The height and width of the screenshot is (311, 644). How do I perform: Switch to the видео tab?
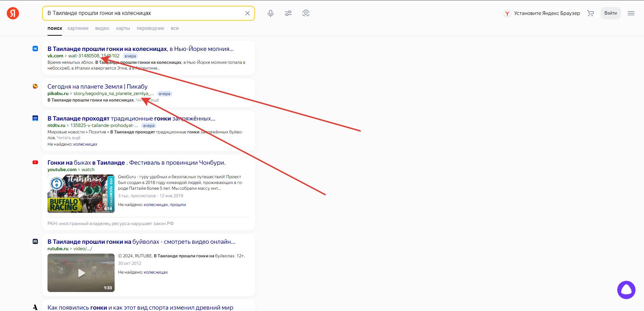click(x=102, y=28)
